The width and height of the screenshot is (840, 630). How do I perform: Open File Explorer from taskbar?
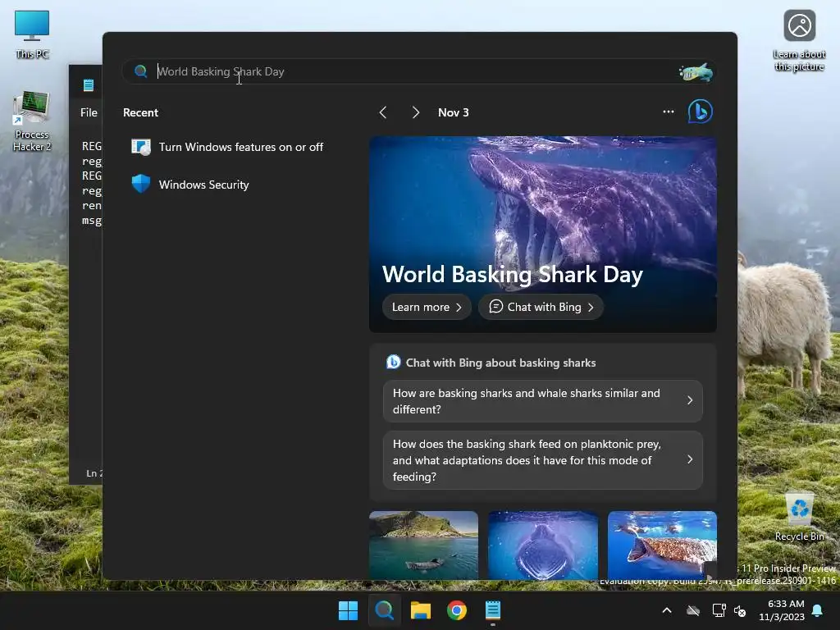tap(421, 610)
